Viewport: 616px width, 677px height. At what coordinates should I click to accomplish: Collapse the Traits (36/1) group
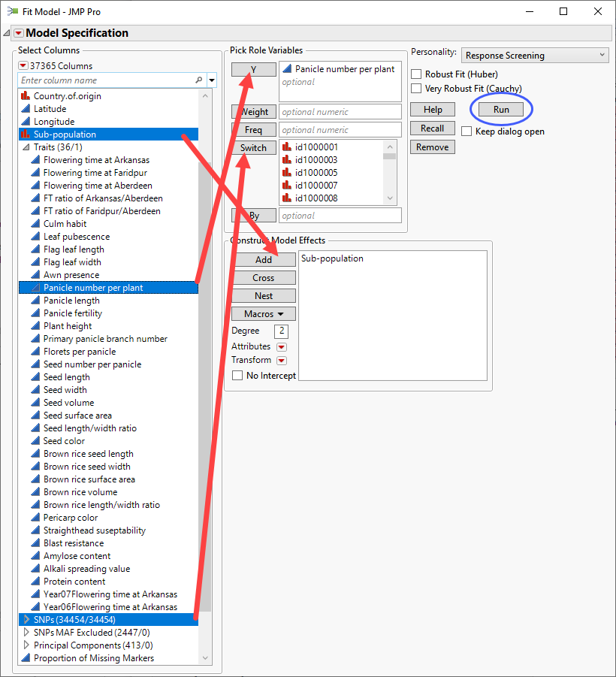click(x=26, y=147)
